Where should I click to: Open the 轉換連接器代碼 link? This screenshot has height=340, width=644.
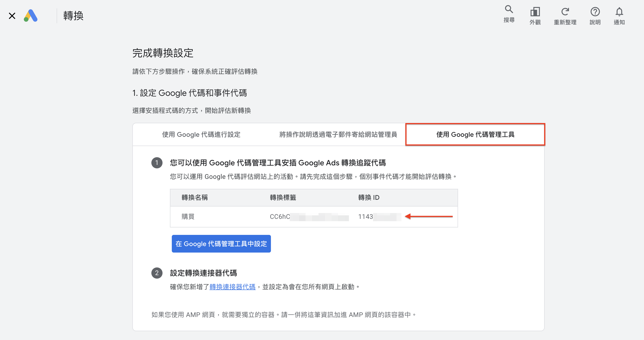point(232,287)
